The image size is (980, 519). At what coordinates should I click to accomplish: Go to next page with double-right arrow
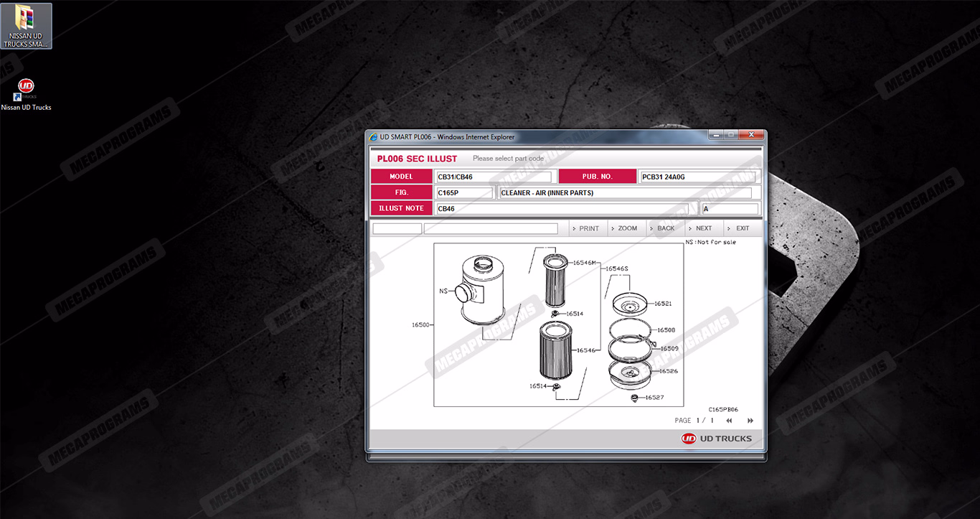point(750,421)
